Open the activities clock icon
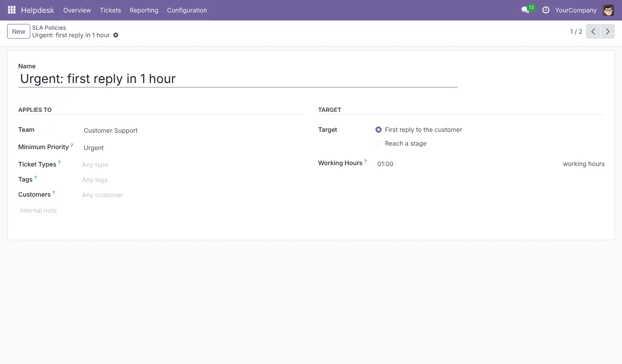The height and width of the screenshot is (364, 622). click(x=546, y=10)
